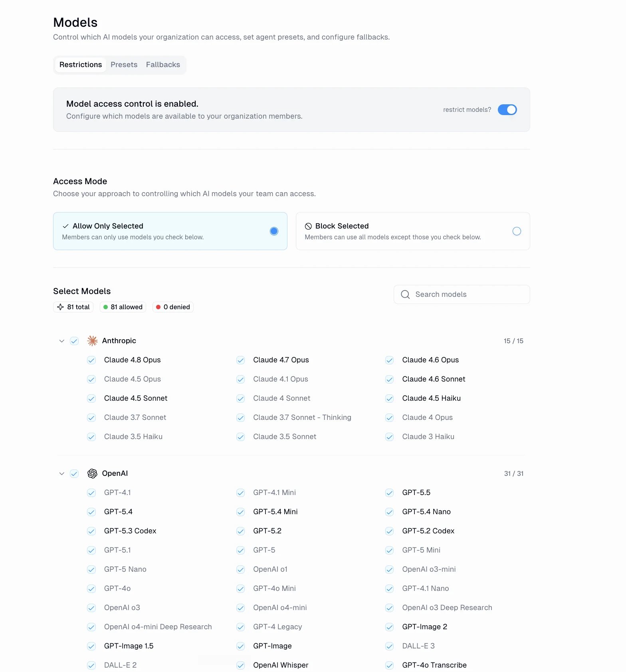The image size is (626, 672).
Task: Uncheck DALL-E 3 checkbox
Action: coord(390,646)
